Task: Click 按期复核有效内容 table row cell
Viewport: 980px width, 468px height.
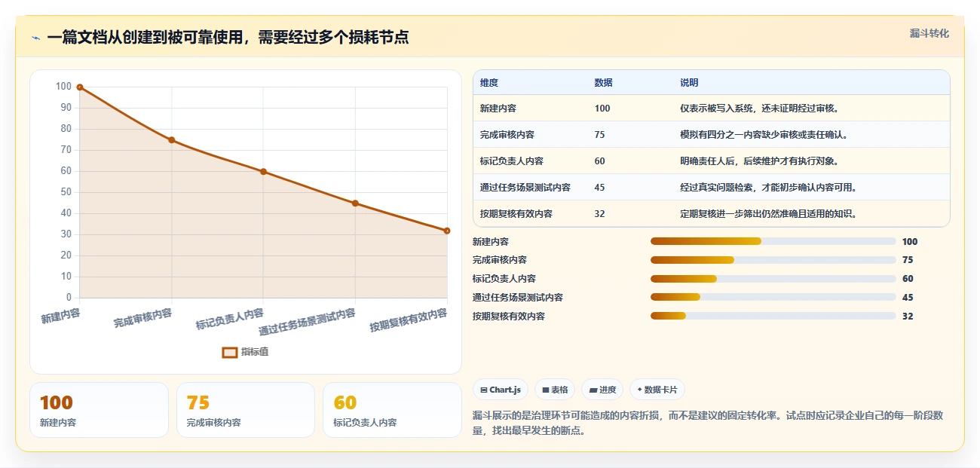Action: pos(516,214)
